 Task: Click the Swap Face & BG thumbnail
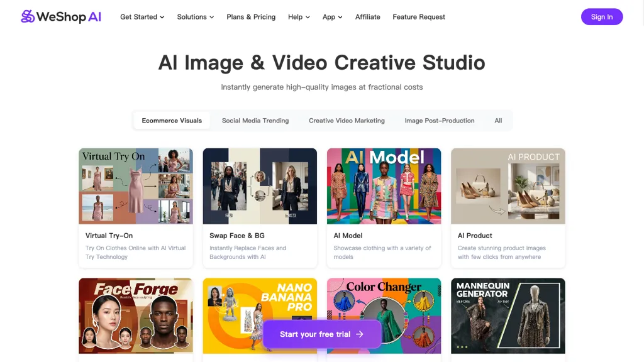pyautogui.click(x=260, y=186)
